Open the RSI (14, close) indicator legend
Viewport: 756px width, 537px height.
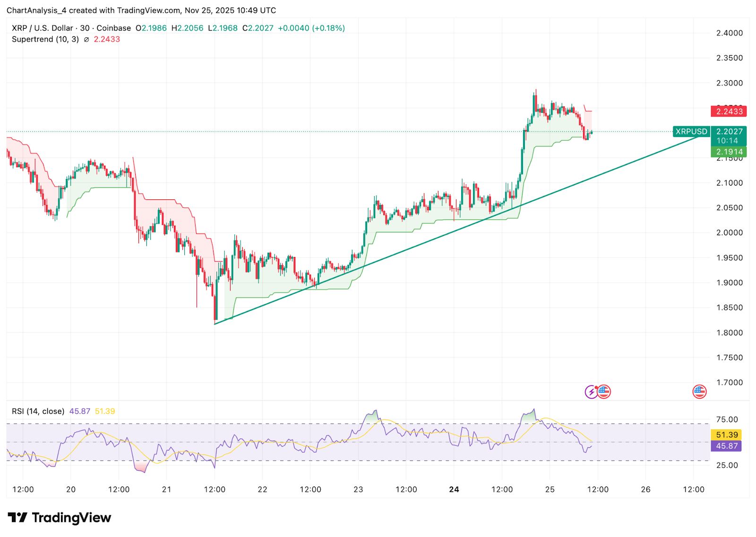coord(38,411)
